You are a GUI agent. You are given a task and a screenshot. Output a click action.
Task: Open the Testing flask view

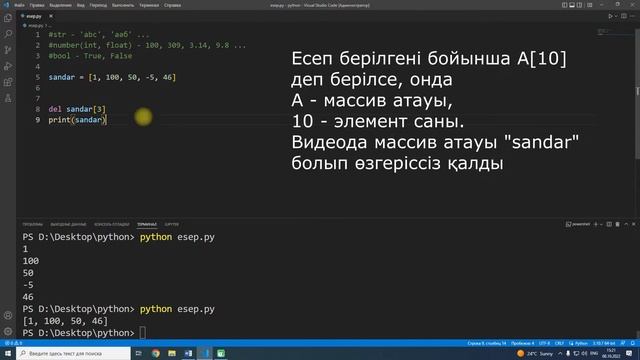(x=8, y=98)
